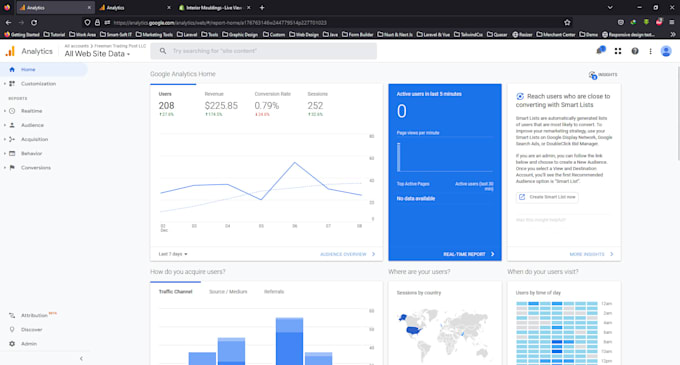Image resolution: width=680 pixels, height=365 pixels.
Task: Select the Conversion Rate metric tab
Action: click(272, 104)
